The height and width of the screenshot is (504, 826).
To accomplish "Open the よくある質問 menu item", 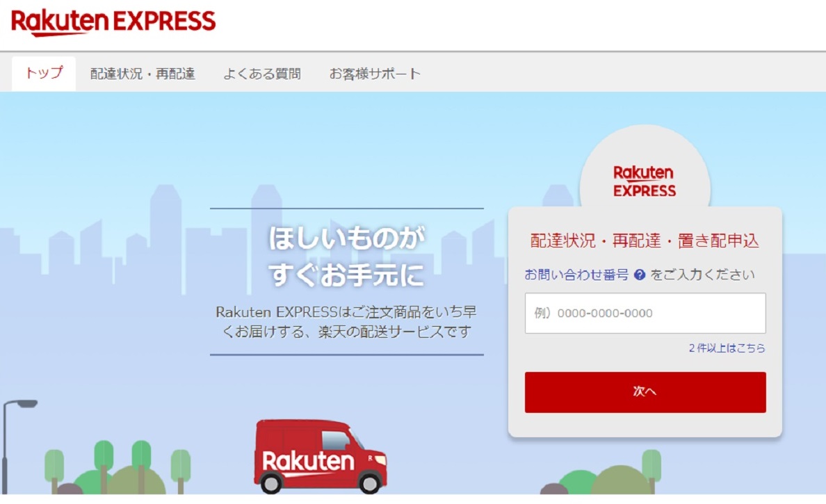I will [262, 74].
